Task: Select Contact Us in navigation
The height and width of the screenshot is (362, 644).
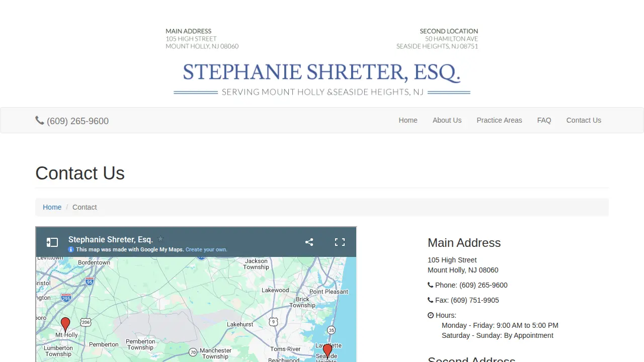Action: [x=584, y=120]
